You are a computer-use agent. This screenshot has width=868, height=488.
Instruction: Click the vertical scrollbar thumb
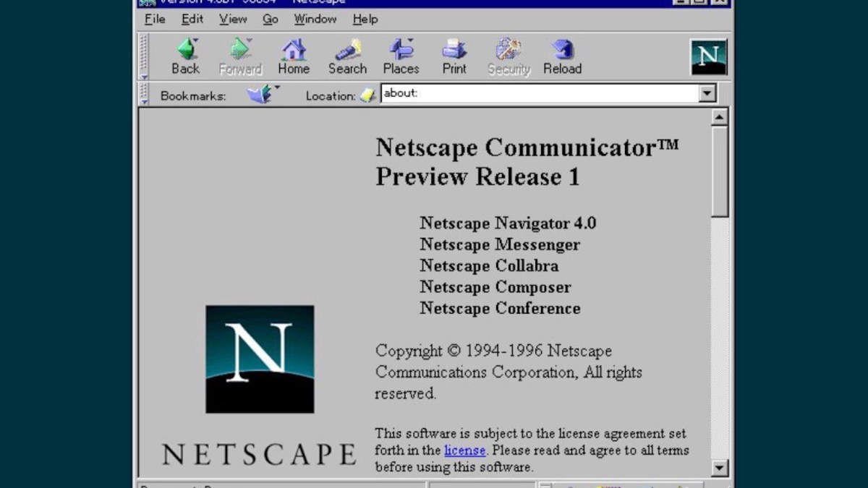tap(720, 171)
